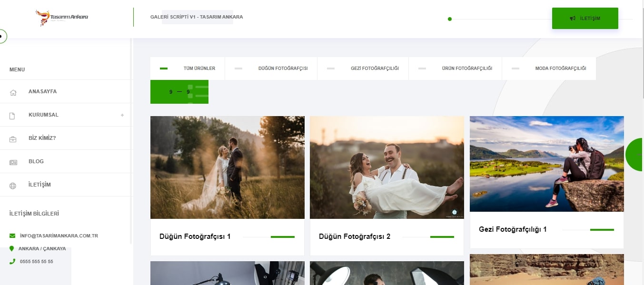Click the phone icon beside 0555 555 55 55

pyautogui.click(x=12, y=261)
